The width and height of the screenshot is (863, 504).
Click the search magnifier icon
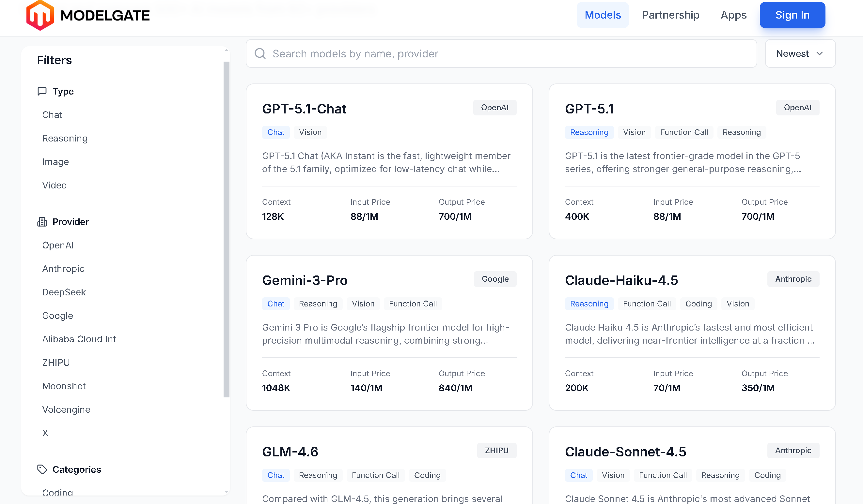(x=260, y=53)
